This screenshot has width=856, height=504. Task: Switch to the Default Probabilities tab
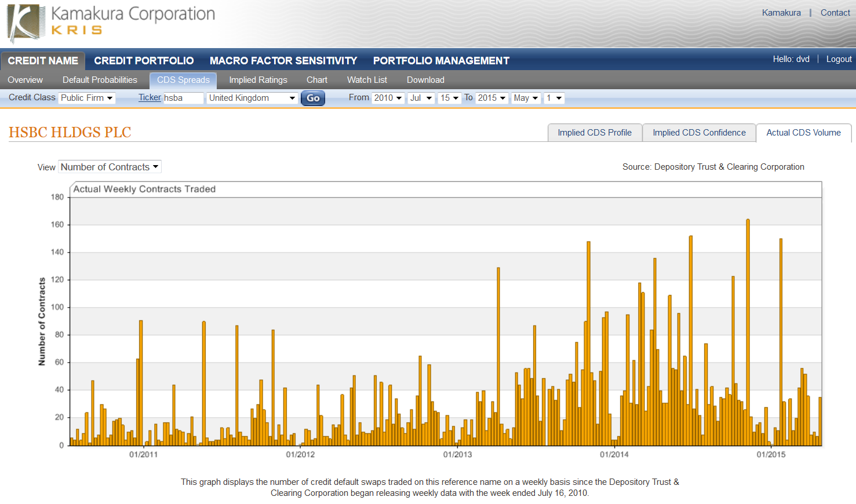coord(100,80)
